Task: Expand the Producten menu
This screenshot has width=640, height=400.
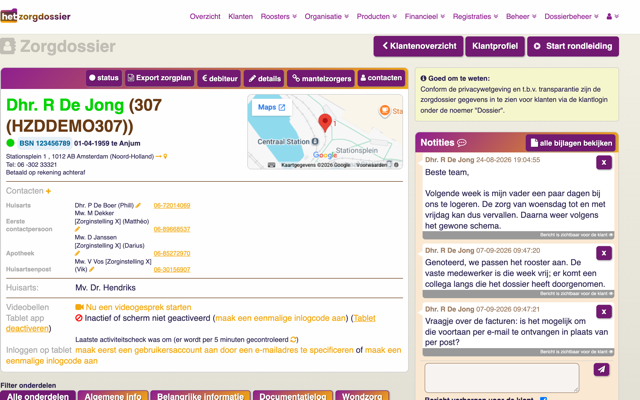Action: 376,16
